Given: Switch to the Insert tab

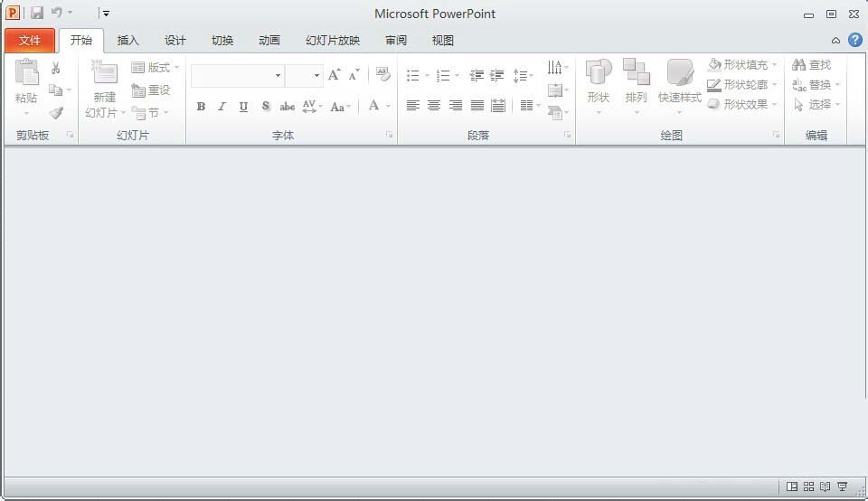Looking at the screenshot, I should 128,41.
